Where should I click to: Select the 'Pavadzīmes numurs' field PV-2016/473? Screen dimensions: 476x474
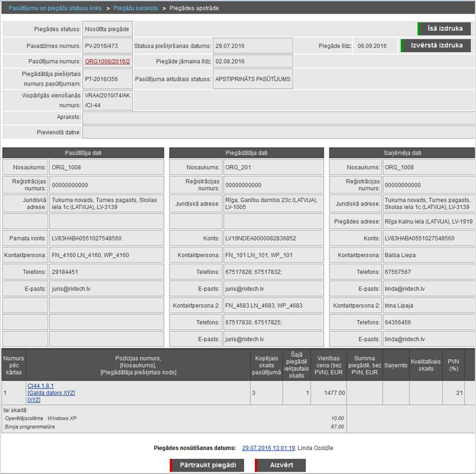point(108,46)
